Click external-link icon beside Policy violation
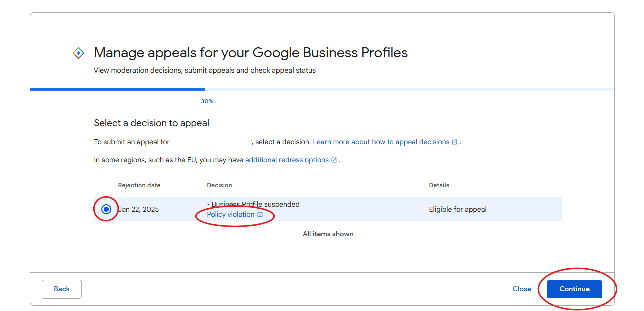Viewport: 644px width, 311px height. pos(260,215)
